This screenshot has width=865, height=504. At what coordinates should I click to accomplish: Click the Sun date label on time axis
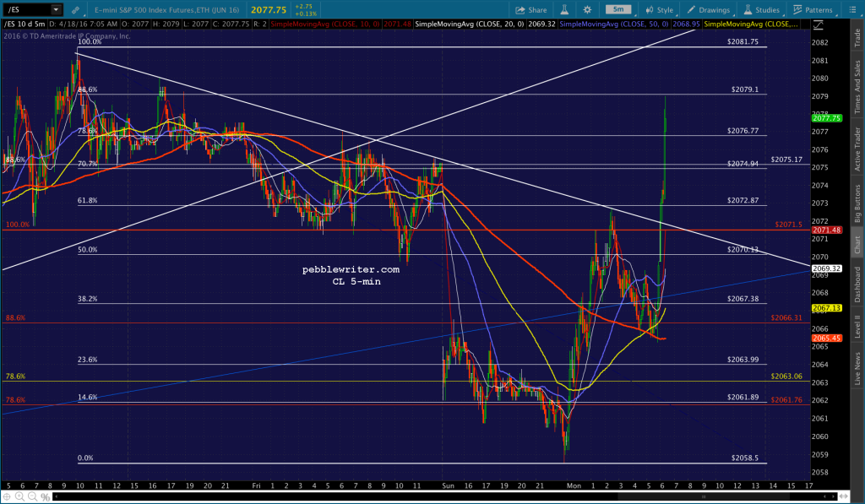coord(448,485)
